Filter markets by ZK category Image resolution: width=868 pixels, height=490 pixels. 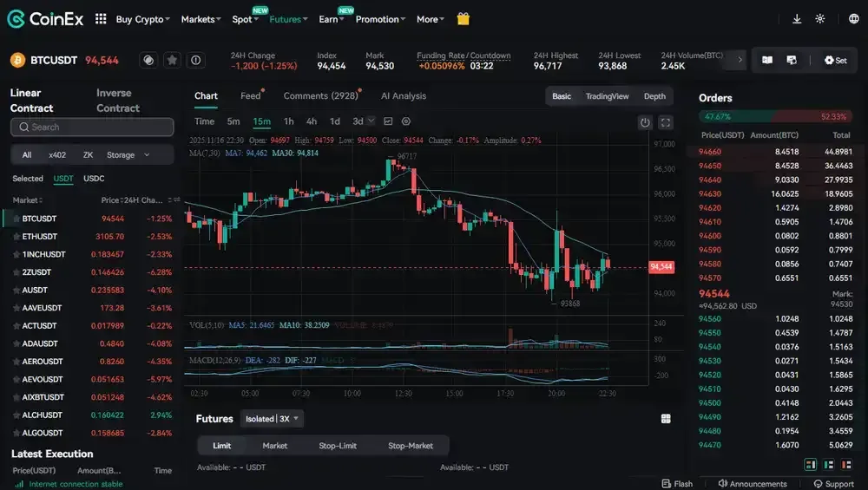coord(88,155)
